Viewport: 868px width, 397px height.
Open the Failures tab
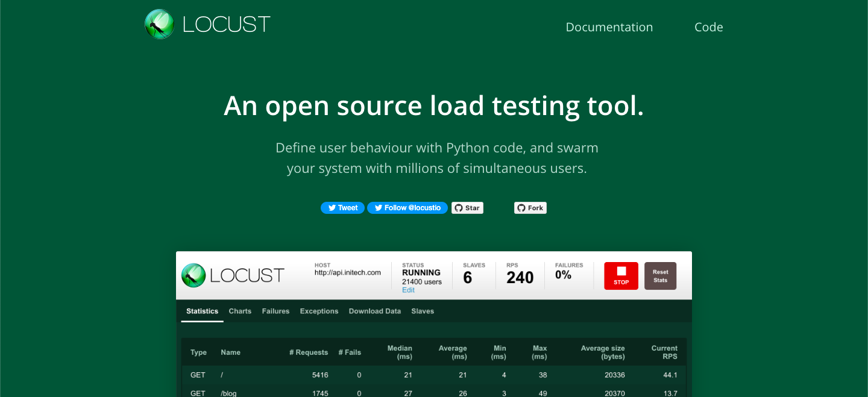275,311
